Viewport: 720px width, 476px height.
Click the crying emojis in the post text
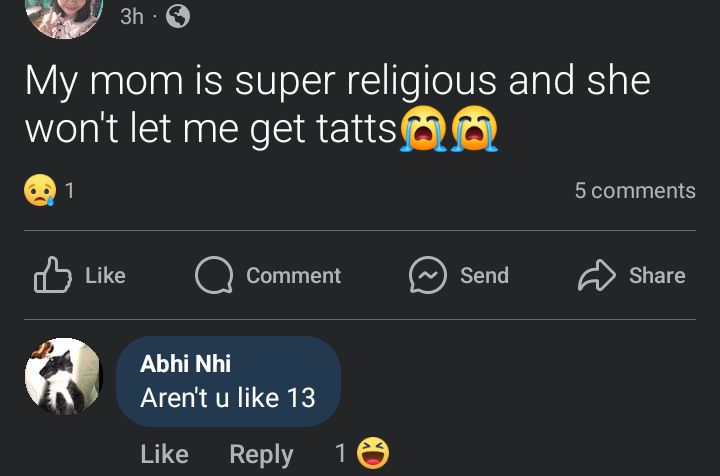[449, 131]
